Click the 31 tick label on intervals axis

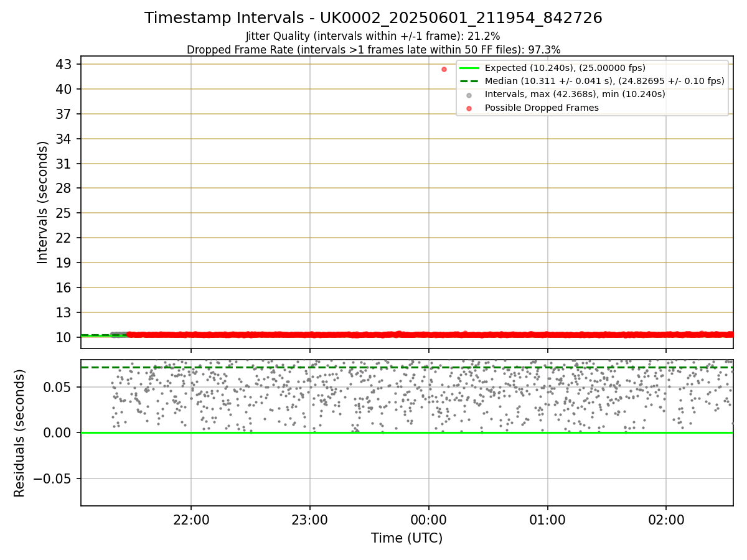coord(64,164)
